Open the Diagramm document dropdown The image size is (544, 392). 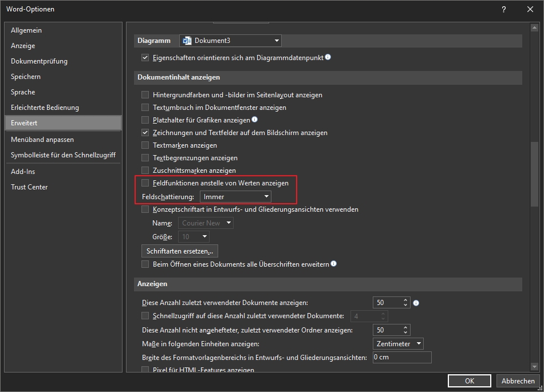point(230,41)
